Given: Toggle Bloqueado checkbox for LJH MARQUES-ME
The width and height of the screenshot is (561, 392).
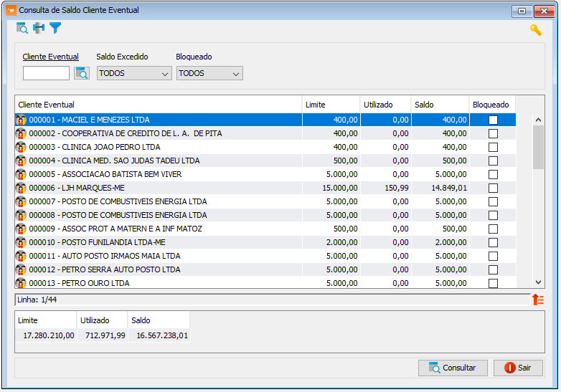Looking at the screenshot, I should click(x=493, y=188).
